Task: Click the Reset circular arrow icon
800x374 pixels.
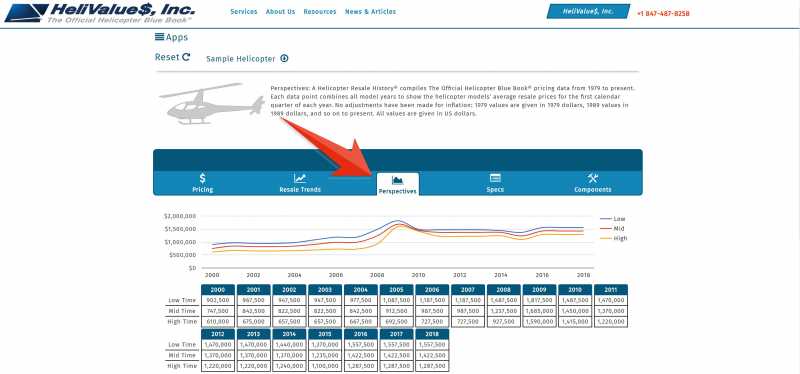Action: pyautogui.click(x=186, y=57)
